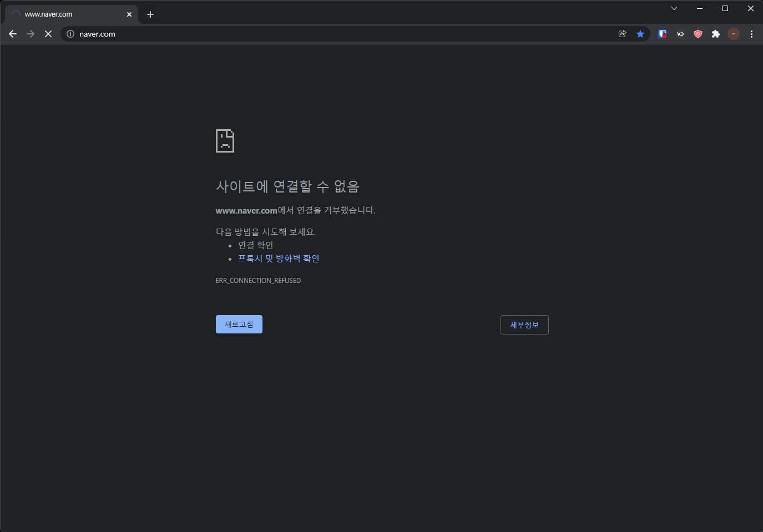Viewport: 763px width, 532px height.
Task: Click the forward navigation arrow
Action: (31, 34)
